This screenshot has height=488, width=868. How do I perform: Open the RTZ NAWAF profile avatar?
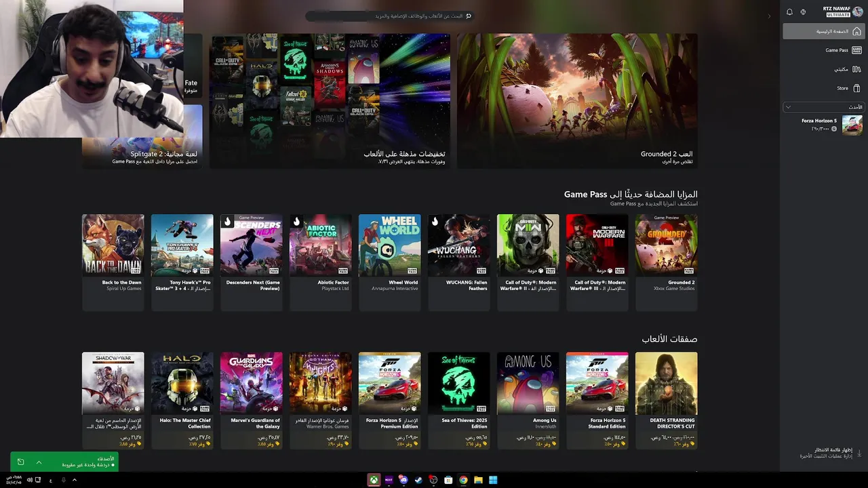coord(858,12)
